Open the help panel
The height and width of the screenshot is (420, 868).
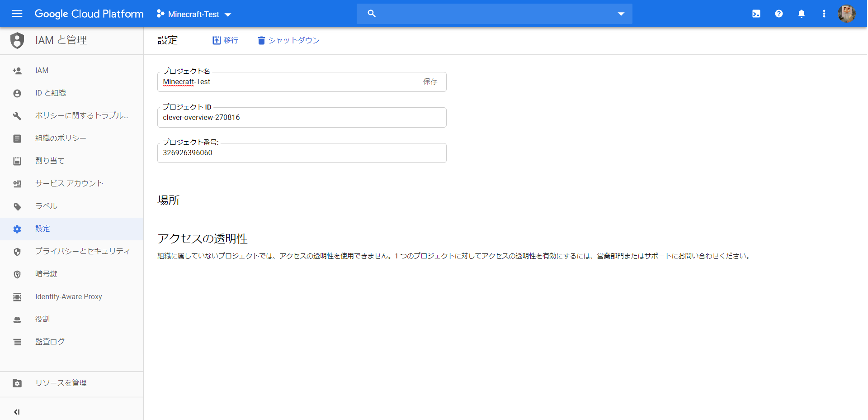[x=779, y=14]
